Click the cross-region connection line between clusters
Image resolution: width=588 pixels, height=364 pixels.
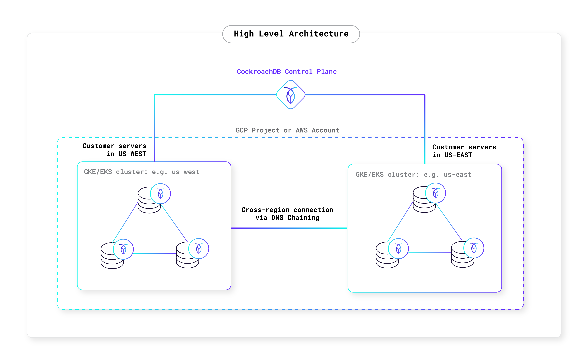[x=289, y=228]
